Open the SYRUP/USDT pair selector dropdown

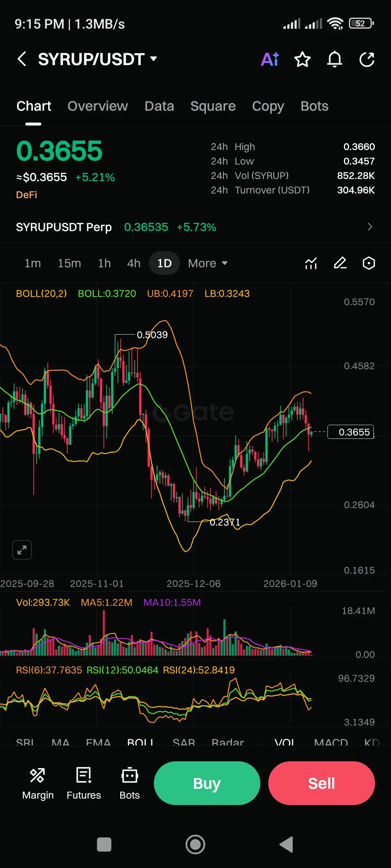tap(97, 59)
